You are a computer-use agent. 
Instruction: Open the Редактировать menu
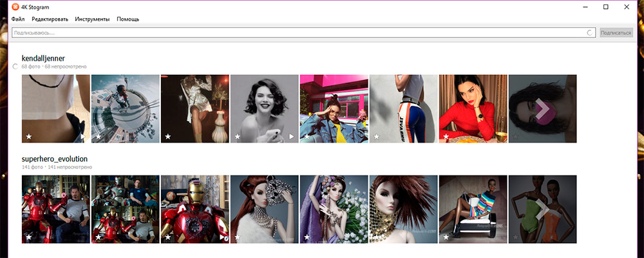pos(50,19)
